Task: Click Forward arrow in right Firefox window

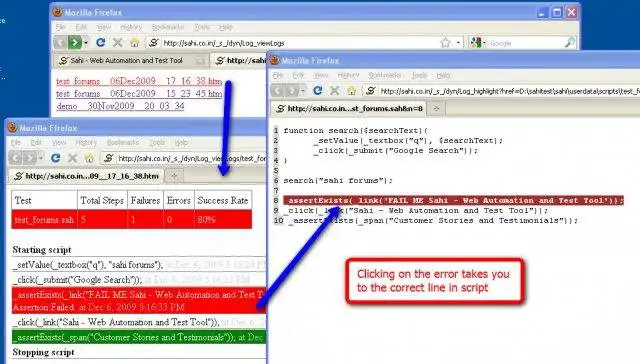Action: tap(291, 91)
